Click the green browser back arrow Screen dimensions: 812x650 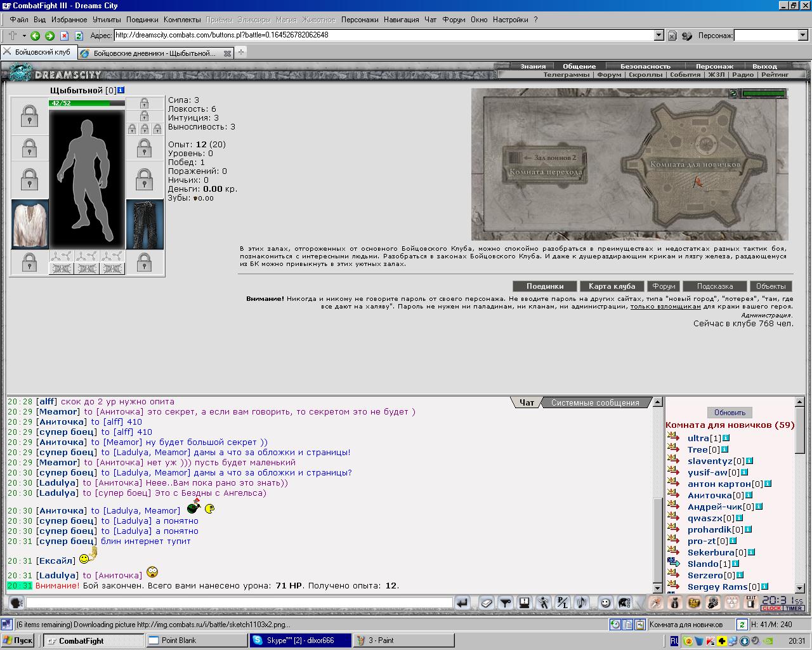35,36
